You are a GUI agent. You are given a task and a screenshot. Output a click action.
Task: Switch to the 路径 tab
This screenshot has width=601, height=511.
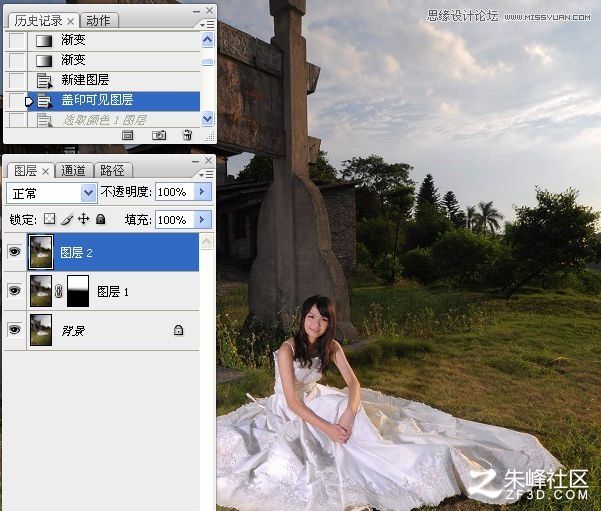click(112, 171)
